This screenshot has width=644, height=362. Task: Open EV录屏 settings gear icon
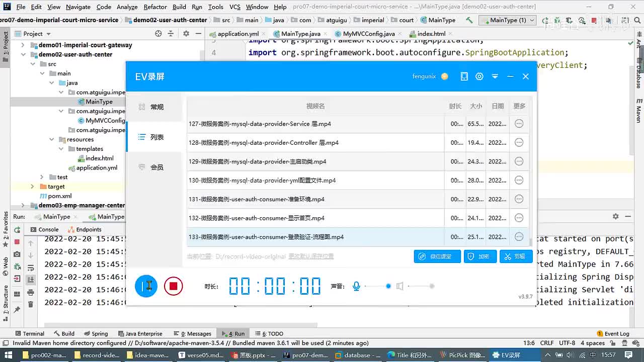479,76
